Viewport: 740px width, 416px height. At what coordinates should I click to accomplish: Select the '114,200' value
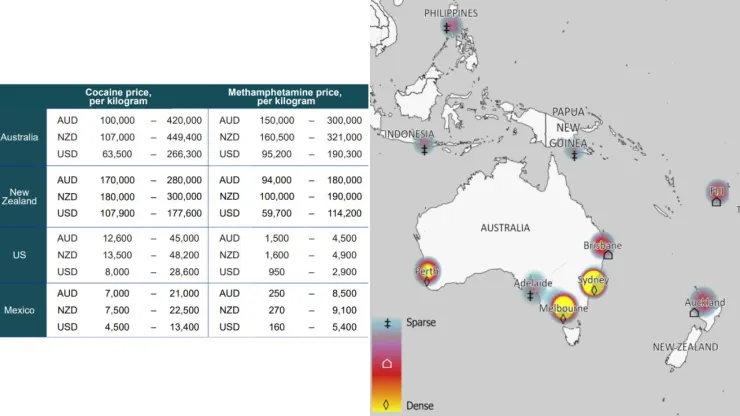point(345,213)
